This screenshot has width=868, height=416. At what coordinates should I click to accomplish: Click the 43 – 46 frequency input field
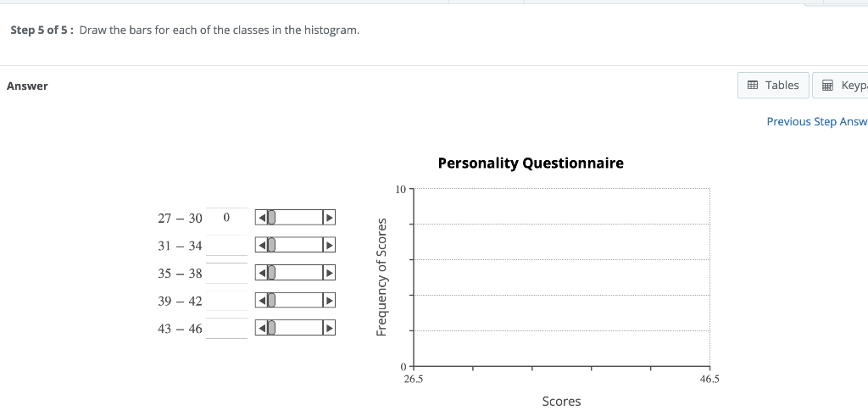click(x=226, y=328)
